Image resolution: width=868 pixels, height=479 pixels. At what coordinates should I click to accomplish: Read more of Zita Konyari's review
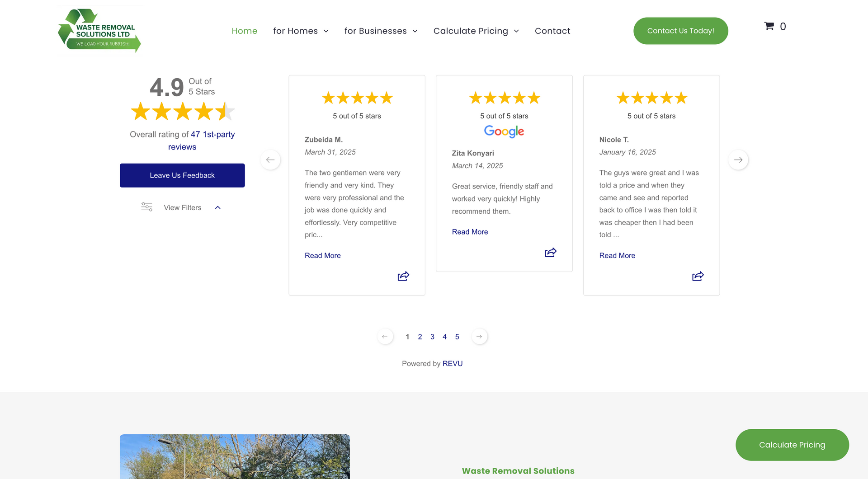coord(470,232)
